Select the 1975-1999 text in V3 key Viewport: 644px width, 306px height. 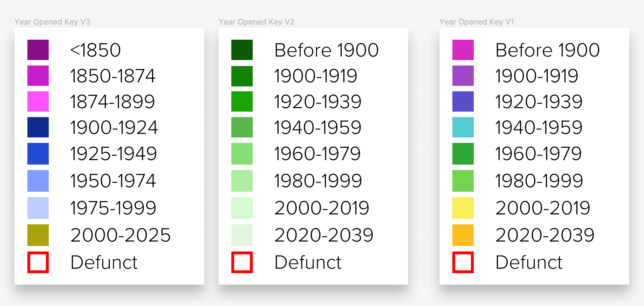coord(113,208)
